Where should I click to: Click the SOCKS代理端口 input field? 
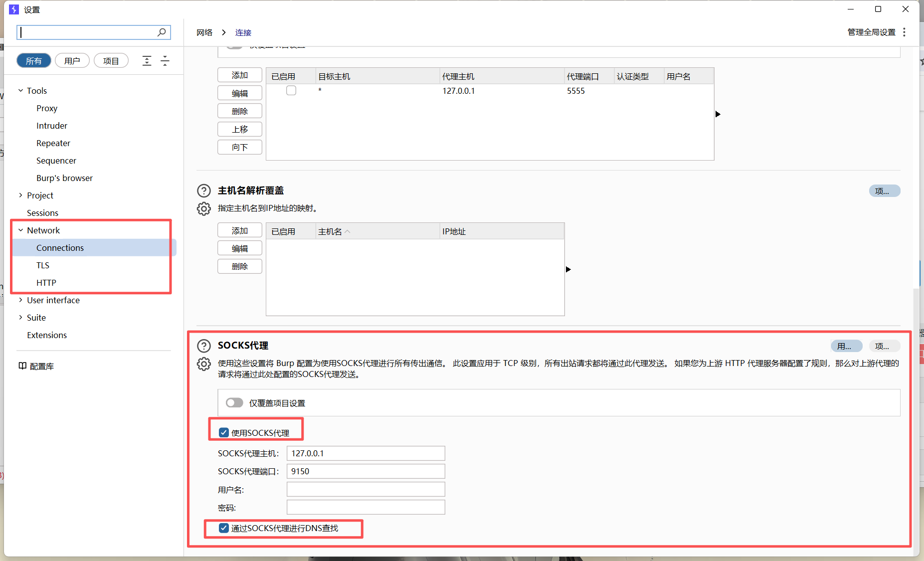coord(366,471)
